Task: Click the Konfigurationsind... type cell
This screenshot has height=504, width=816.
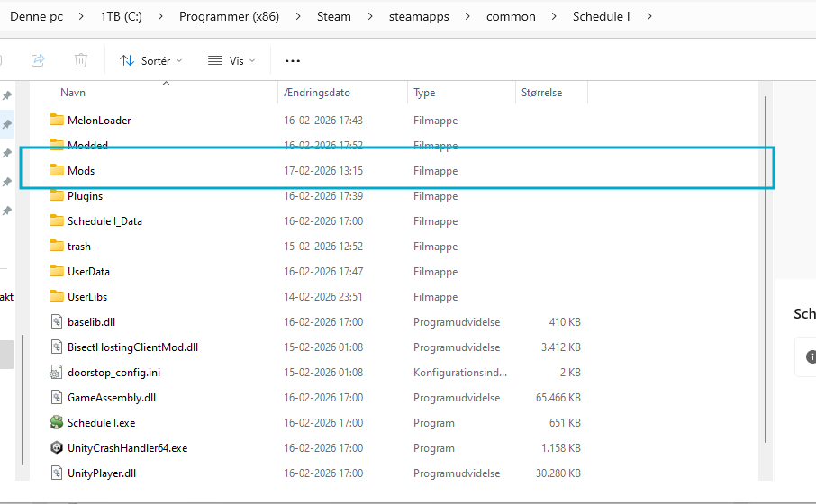Action: pos(460,373)
